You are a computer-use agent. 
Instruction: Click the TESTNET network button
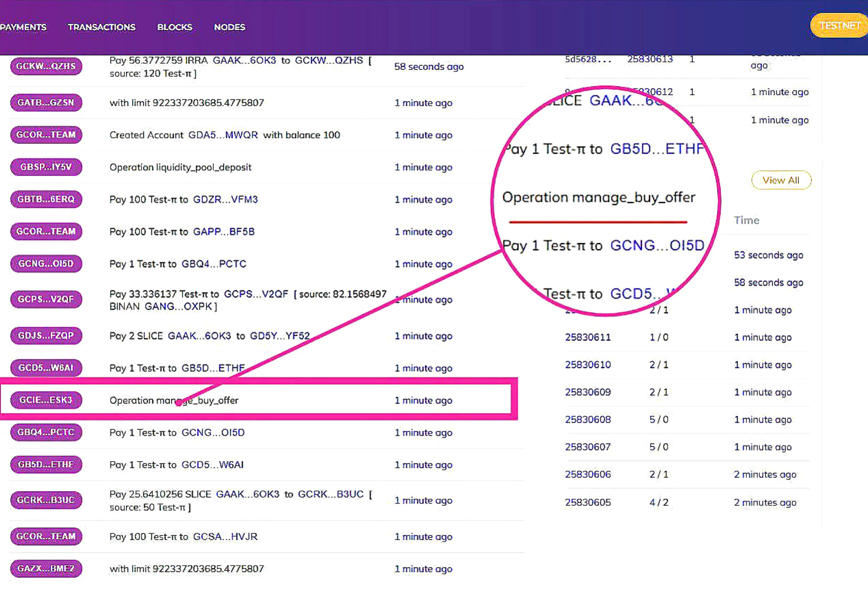[839, 25]
